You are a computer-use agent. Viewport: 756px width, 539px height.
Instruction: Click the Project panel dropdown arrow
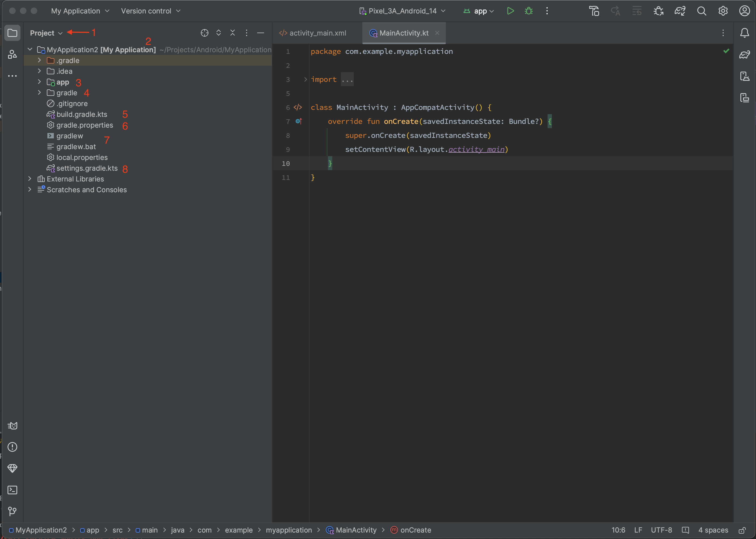[x=59, y=33]
